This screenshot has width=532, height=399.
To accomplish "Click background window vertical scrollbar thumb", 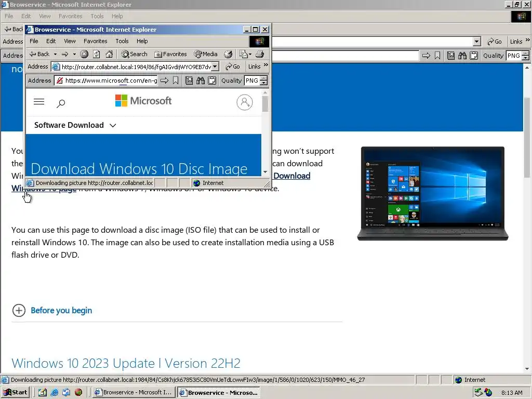I will click(x=527, y=137).
